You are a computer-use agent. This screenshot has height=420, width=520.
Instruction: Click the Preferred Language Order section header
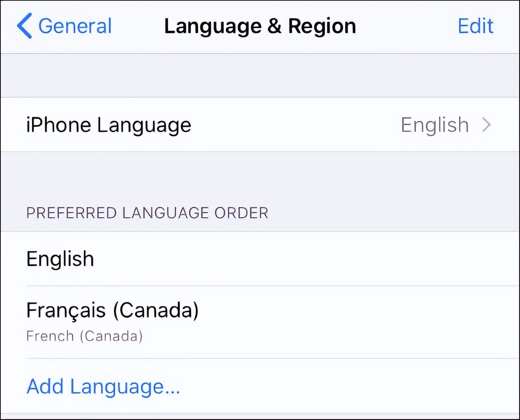[147, 213]
